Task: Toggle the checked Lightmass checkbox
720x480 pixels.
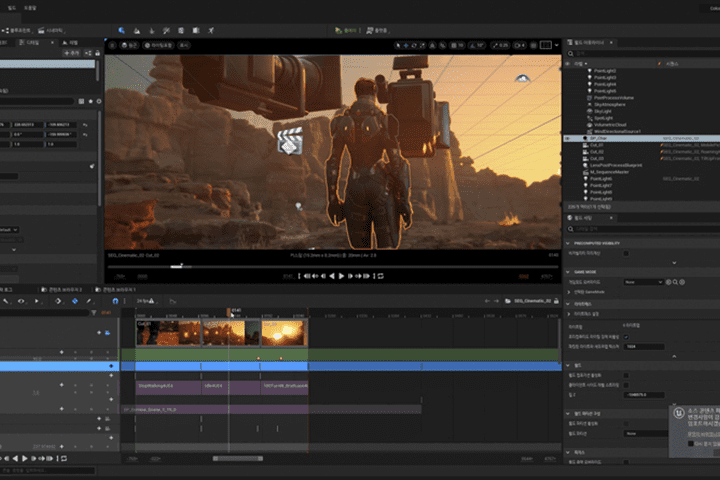Action: click(626, 337)
